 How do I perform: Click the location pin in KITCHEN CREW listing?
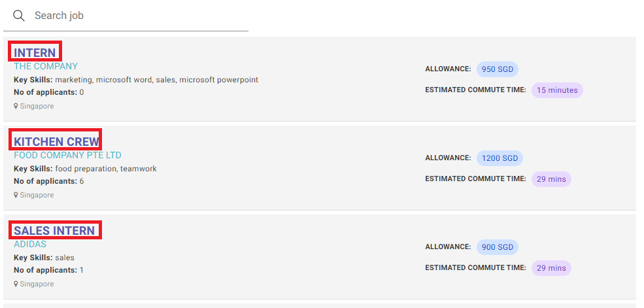16,195
